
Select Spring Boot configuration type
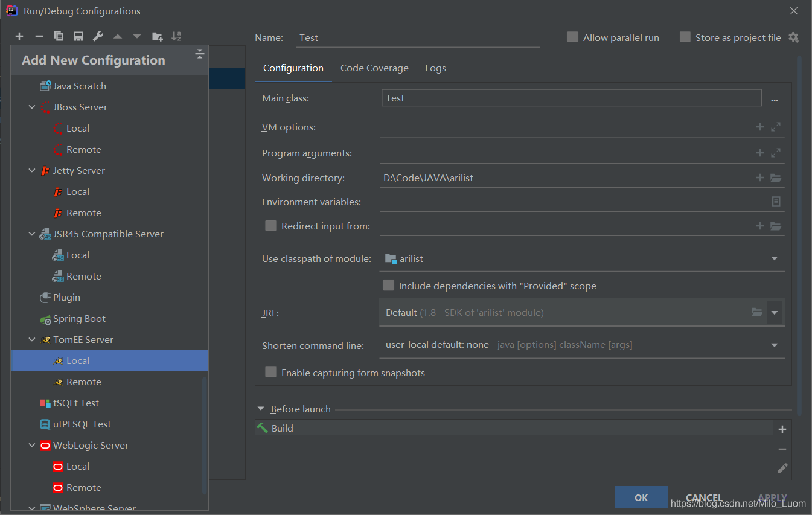(x=79, y=319)
